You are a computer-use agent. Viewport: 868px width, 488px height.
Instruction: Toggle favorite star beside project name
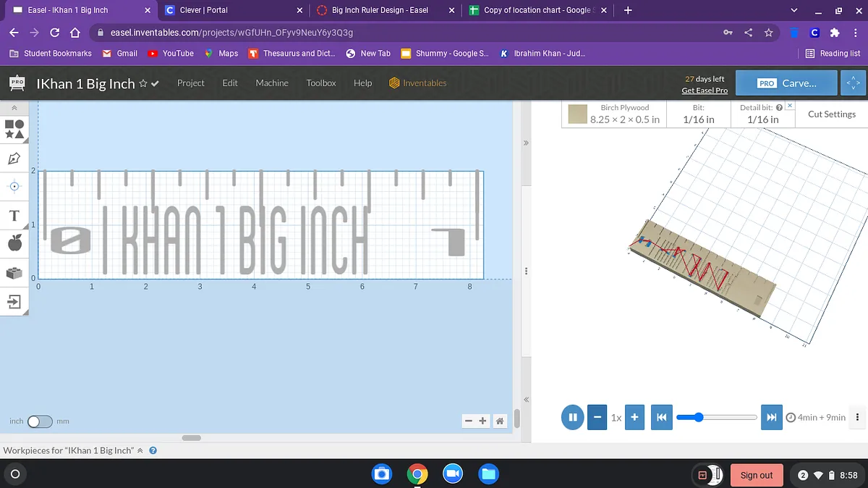click(143, 83)
